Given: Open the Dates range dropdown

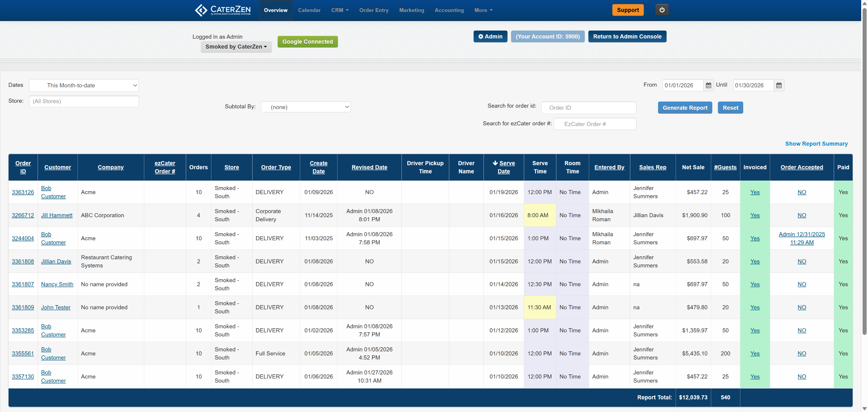Looking at the screenshot, I should (x=84, y=86).
